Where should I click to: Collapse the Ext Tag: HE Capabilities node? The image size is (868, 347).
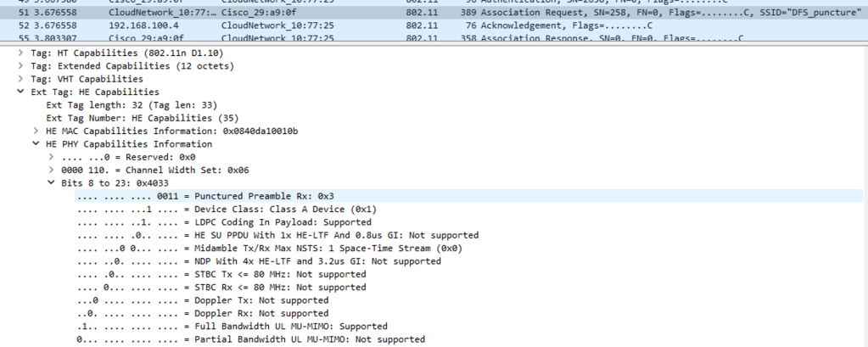pyautogui.click(x=20, y=92)
